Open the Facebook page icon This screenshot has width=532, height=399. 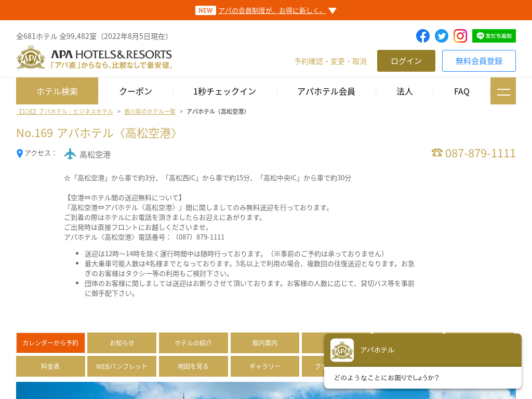click(x=423, y=36)
